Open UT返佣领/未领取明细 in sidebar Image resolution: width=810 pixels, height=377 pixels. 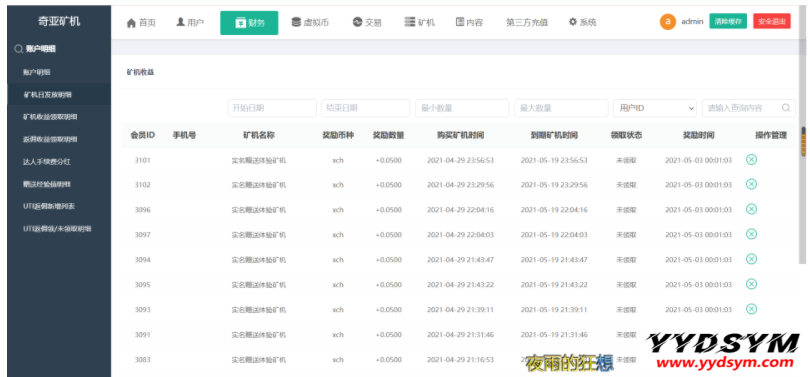pyautogui.click(x=57, y=229)
